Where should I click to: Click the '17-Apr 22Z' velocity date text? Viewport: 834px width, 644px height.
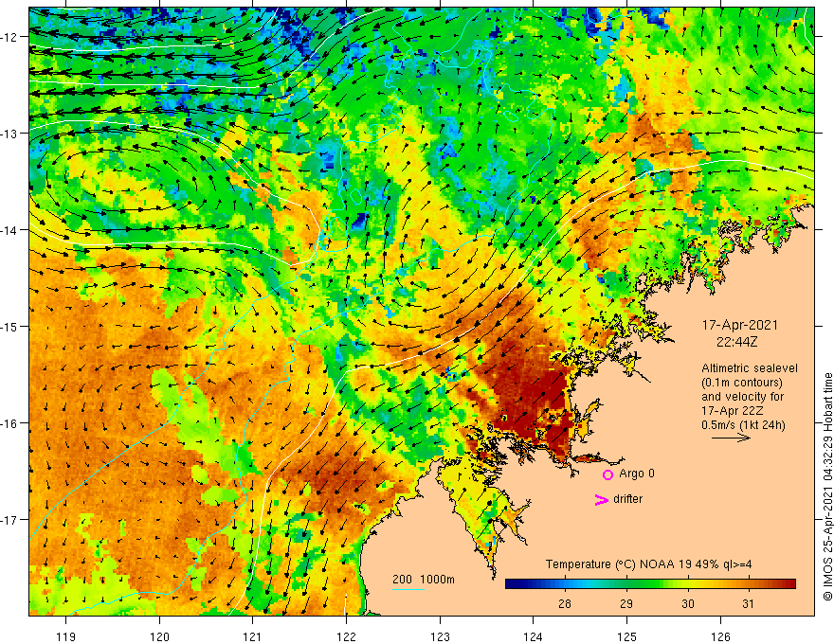(x=733, y=411)
